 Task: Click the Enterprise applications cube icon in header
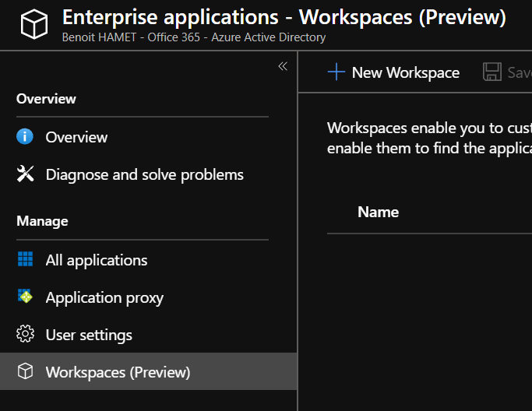33,24
